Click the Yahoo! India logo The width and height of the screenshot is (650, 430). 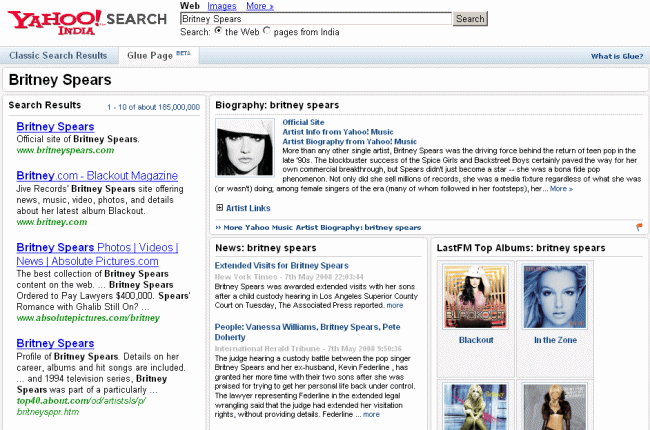pyautogui.click(x=54, y=22)
